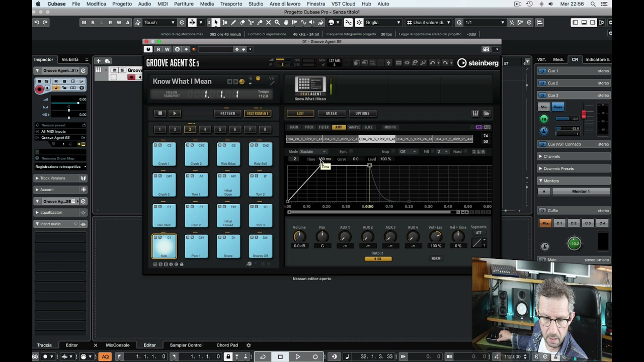Click the EDIT page button

coord(300,113)
